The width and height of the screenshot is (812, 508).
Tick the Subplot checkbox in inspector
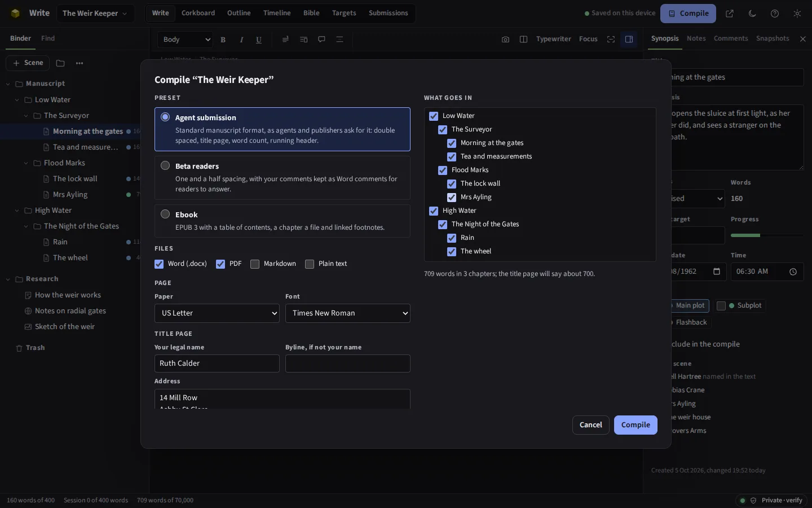[721, 306]
